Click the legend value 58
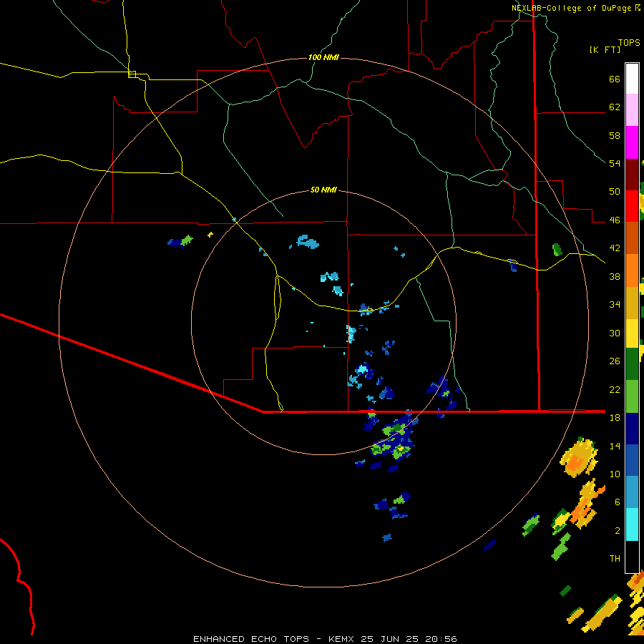644x644 pixels. [615, 135]
